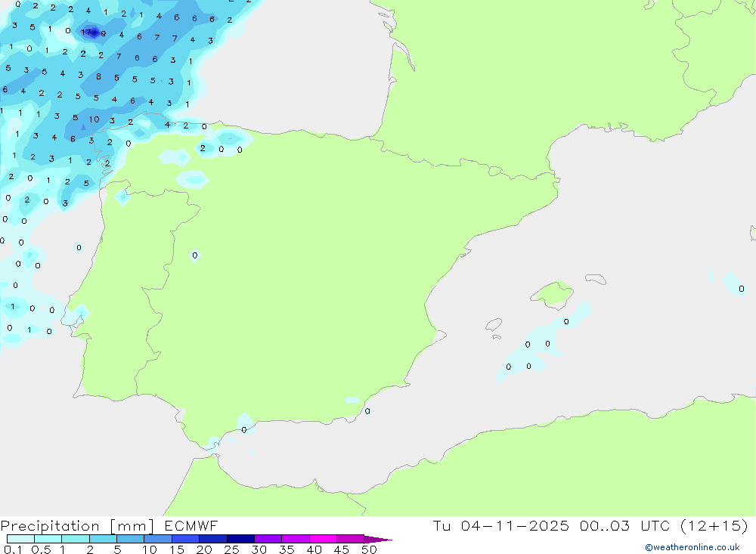Click the '9' value beside the 17 maximum
Screen dimensions: 756x554
[103, 34]
